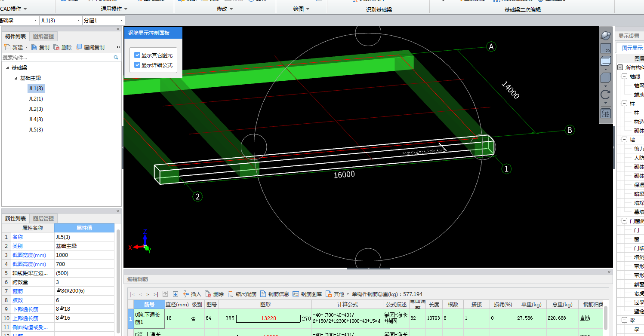Open 新建 dropdown arrow

(x=26, y=48)
